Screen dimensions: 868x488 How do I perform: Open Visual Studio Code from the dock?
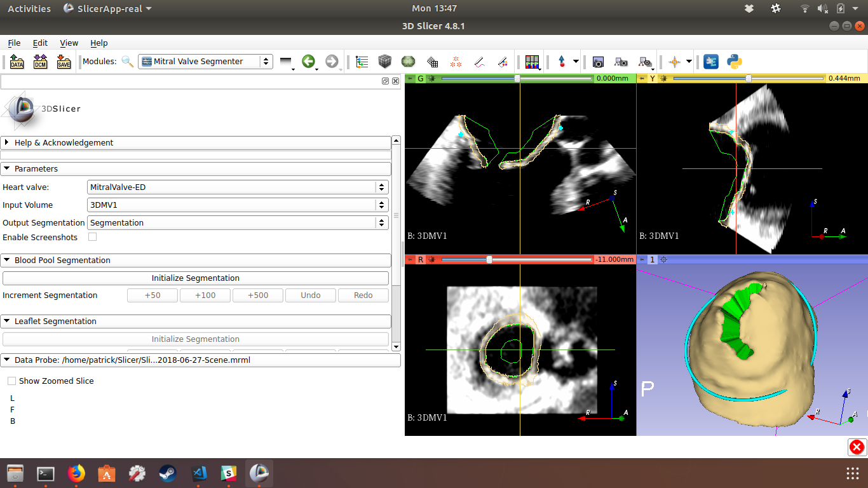pos(198,473)
